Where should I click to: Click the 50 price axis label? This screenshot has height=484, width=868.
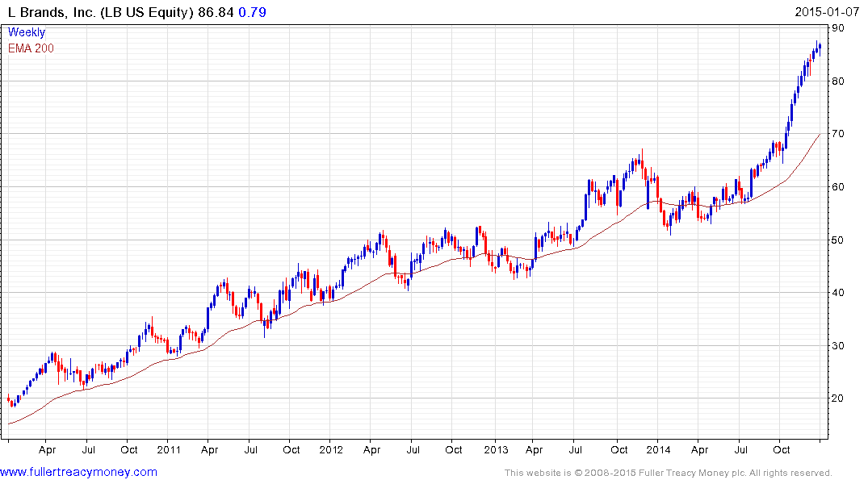[838, 240]
